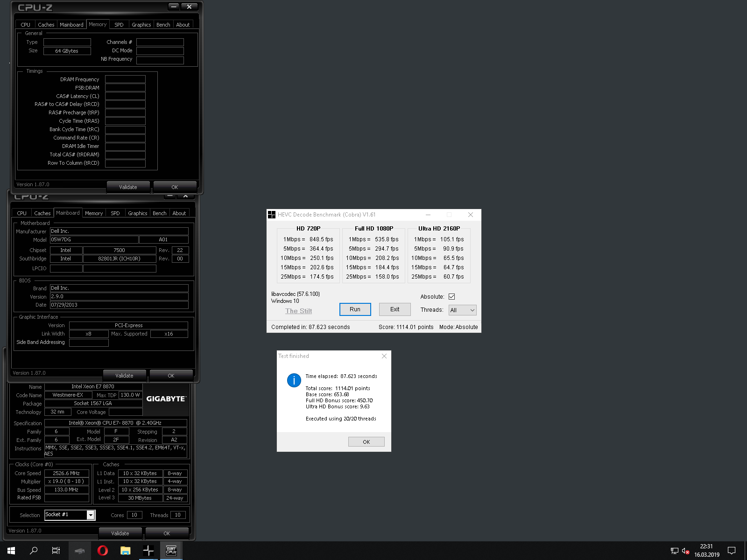Click BIOS Version field 2.9.0
The height and width of the screenshot is (560, 747).
tap(119, 297)
